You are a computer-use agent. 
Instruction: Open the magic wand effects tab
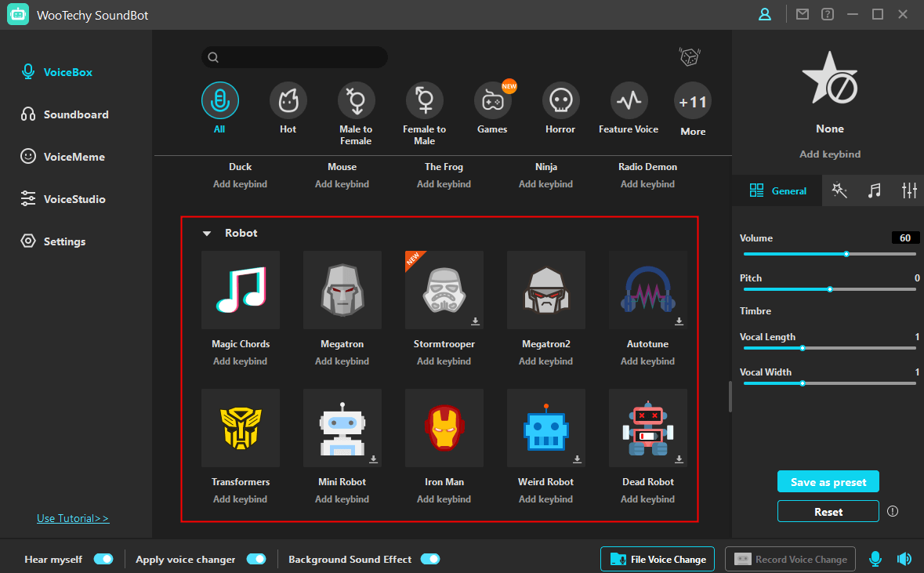point(839,190)
